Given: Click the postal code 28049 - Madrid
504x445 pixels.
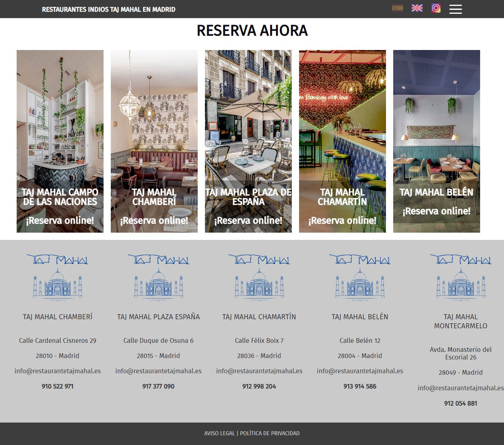Looking at the screenshot, I should 461,373.
